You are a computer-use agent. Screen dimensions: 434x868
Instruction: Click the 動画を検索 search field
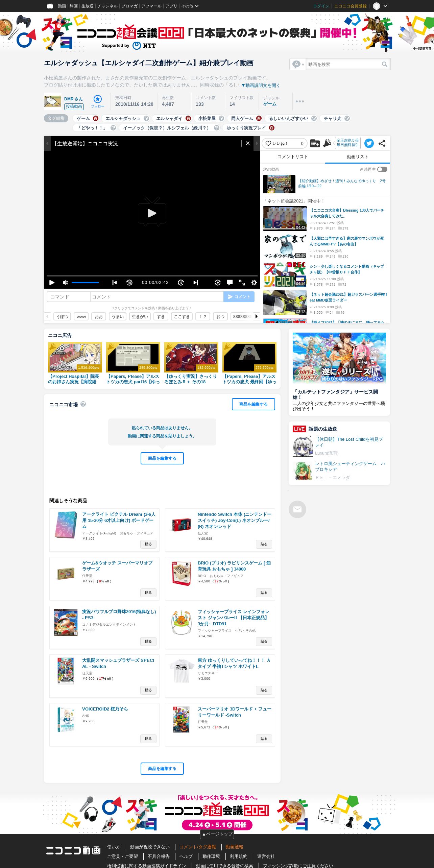click(x=343, y=64)
